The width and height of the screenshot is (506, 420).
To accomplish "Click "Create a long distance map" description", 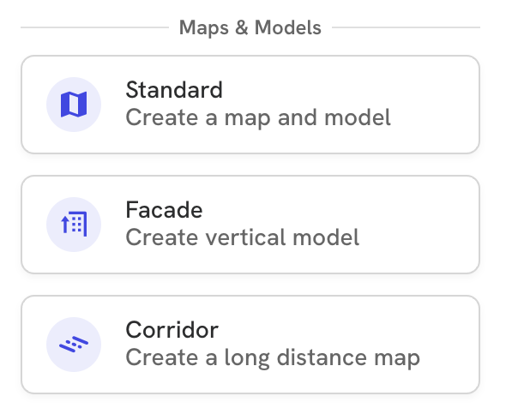I will 273,357.
